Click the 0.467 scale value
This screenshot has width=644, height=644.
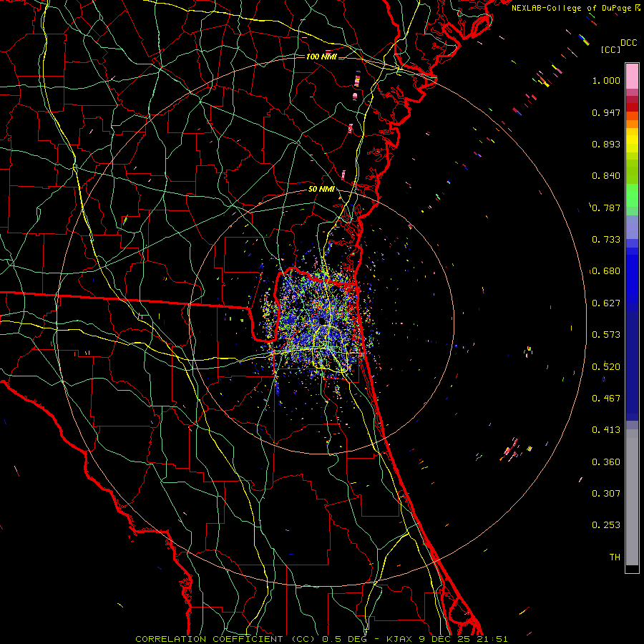pos(606,399)
